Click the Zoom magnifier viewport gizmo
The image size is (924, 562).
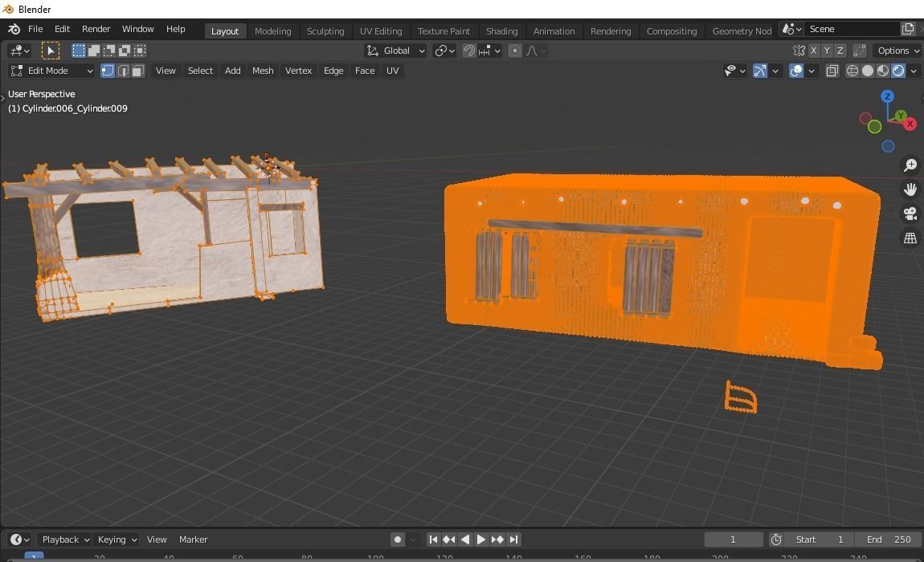(910, 165)
